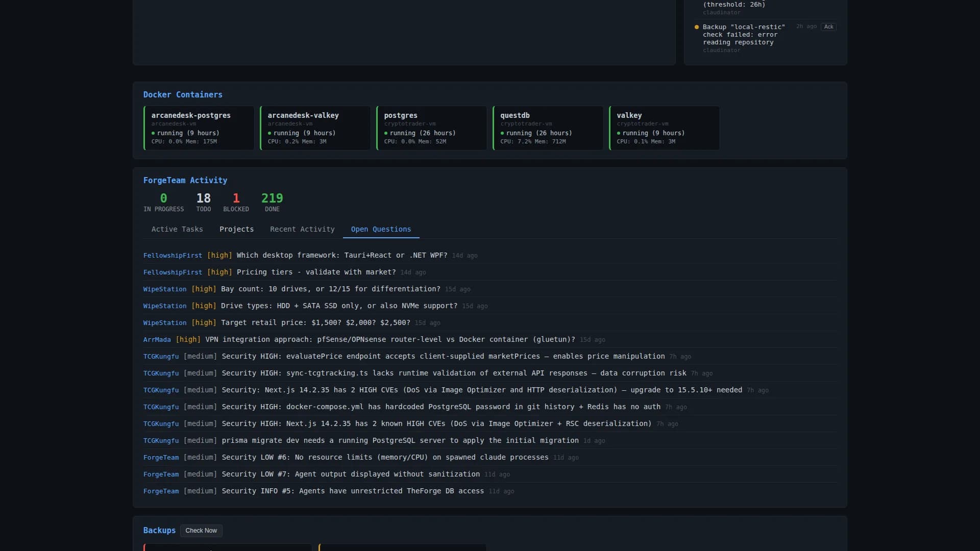The width and height of the screenshot is (980, 551).
Task: Click the ForgeTeam Activity section heading
Action: [x=185, y=180]
